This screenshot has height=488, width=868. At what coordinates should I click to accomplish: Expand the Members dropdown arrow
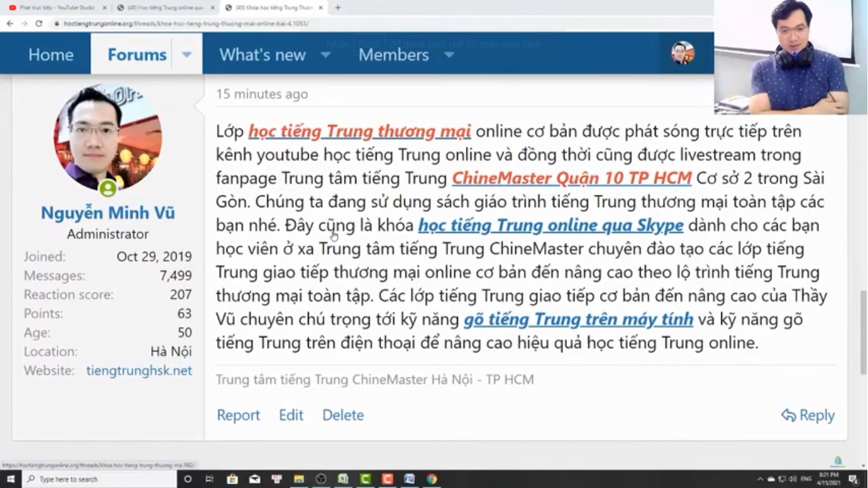click(449, 55)
